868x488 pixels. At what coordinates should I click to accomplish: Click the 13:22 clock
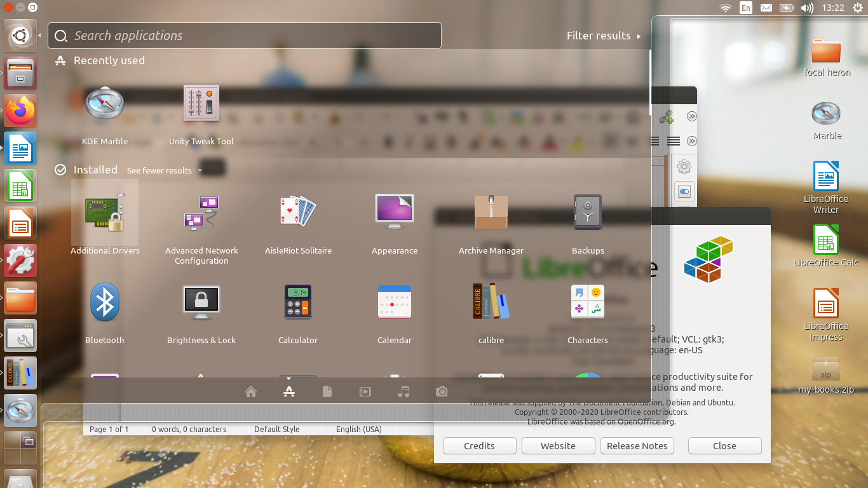click(x=832, y=8)
